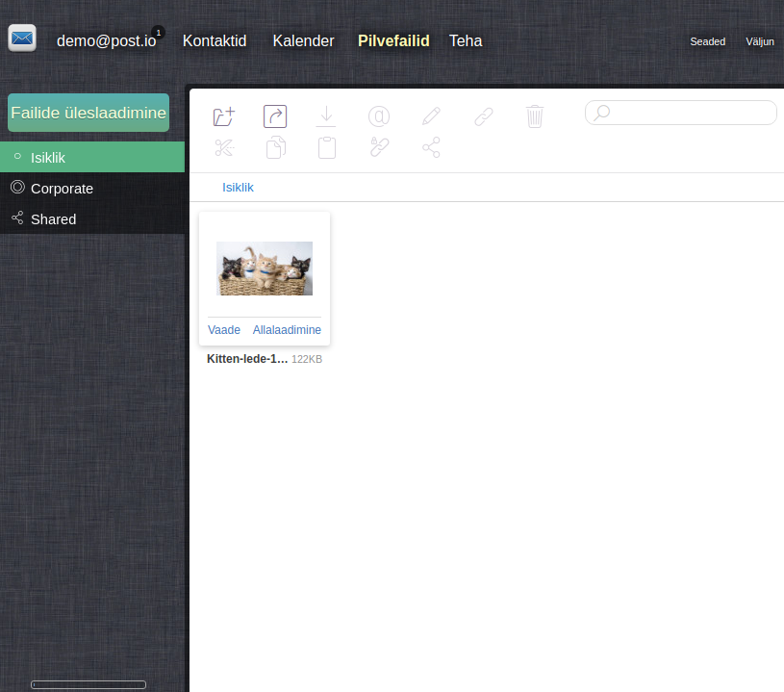Viewport: 784px width, 692px height.
Task: Click the @ send-by-email toolbar icon
Action: click(x=379, y=116)
